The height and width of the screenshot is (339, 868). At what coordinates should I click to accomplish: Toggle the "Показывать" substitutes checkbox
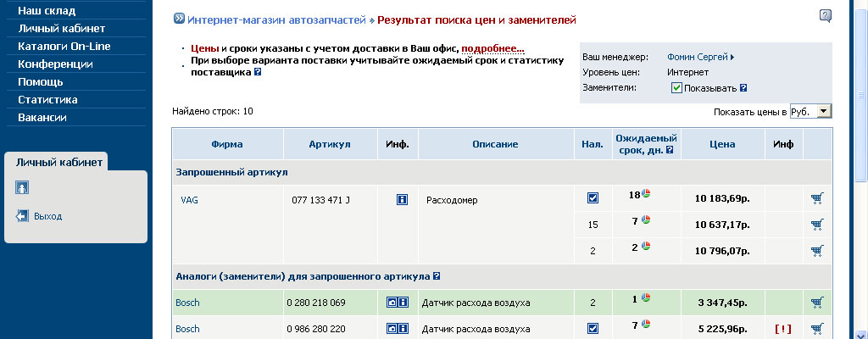(x=676, y=87)
